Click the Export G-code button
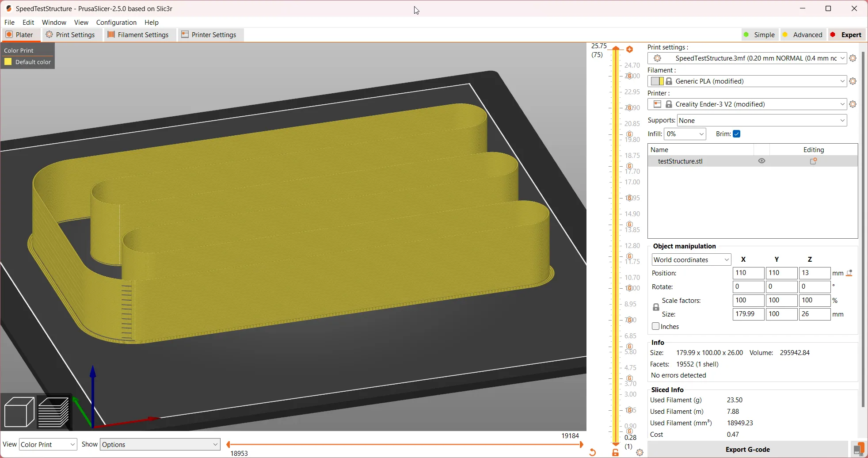This screenshot has width=868, height=458. coord(748,449)
